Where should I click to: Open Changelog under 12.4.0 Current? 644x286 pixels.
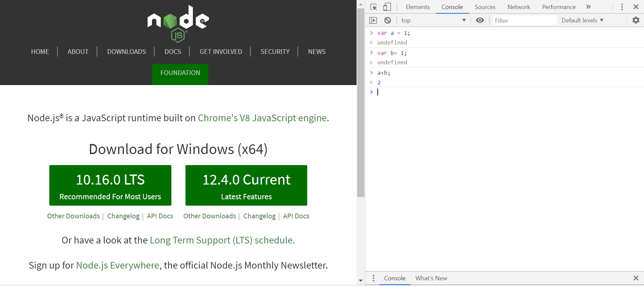pyautogui.click(x=260, y=216)
